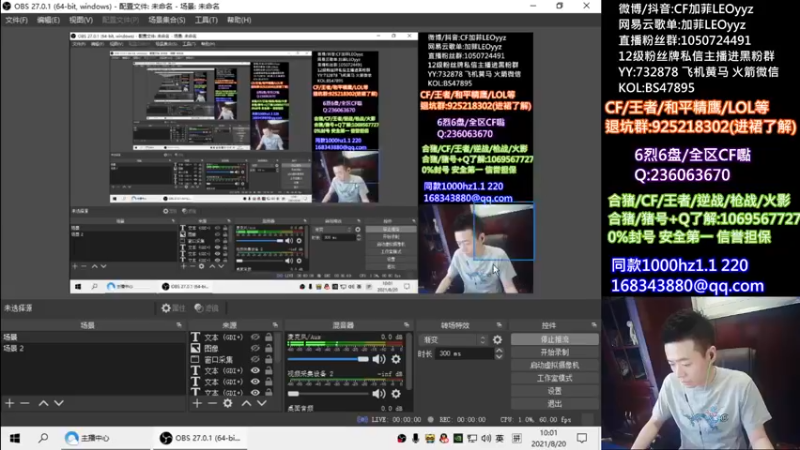Toggle the lock on the 窗口采集 source
Viewport: 800px width, 450px height.
pyautogui.click(x=268, y=359)
